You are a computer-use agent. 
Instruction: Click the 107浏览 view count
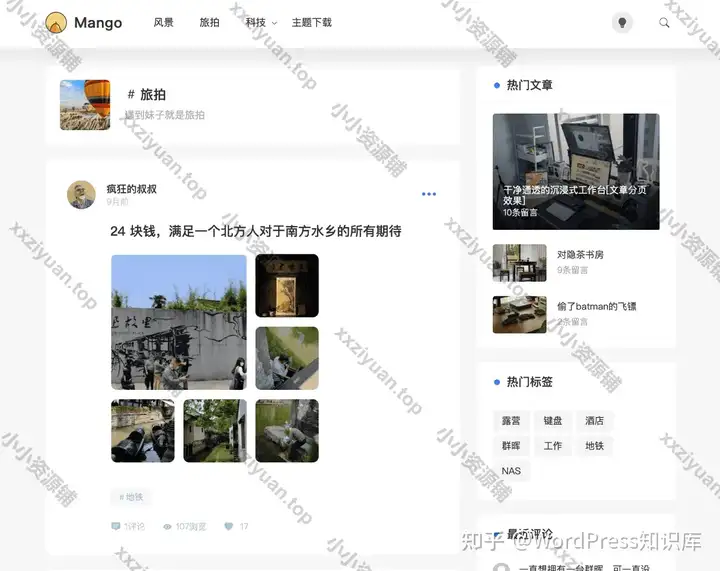[191, 526]
